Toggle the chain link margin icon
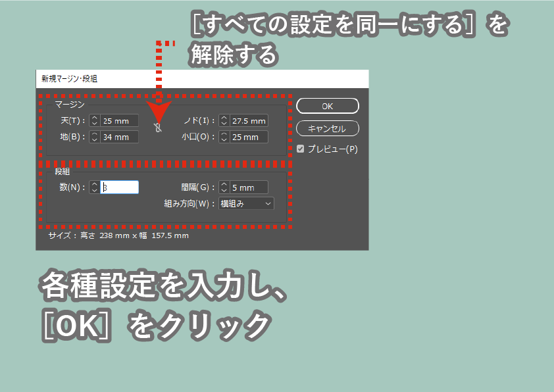The height and width of the screenshot is (392, 554). pos(159,128)
